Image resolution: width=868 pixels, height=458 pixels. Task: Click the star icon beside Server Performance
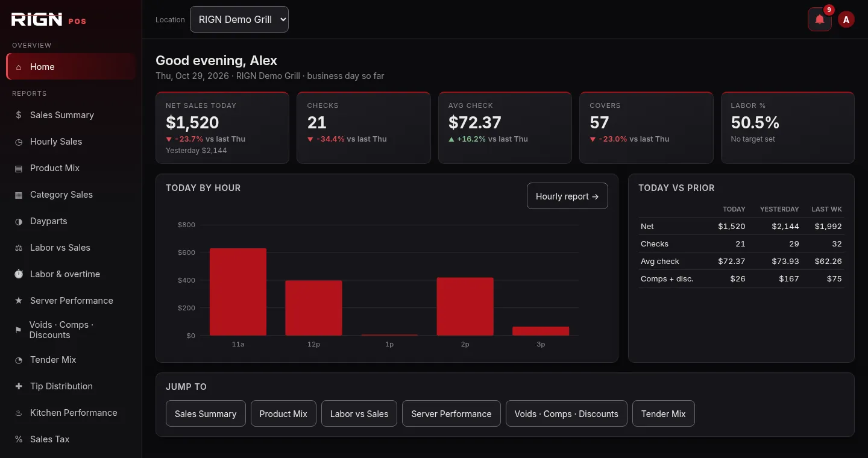pyautogui.click(x=19, y=301)
